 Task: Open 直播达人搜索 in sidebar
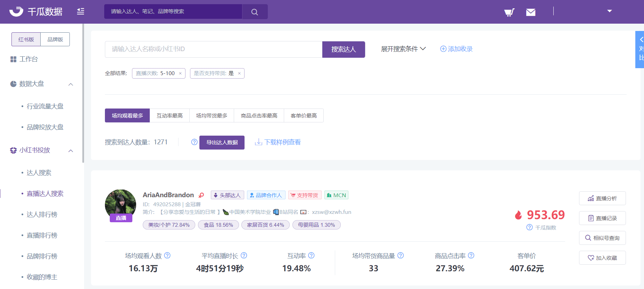[45, 193]
